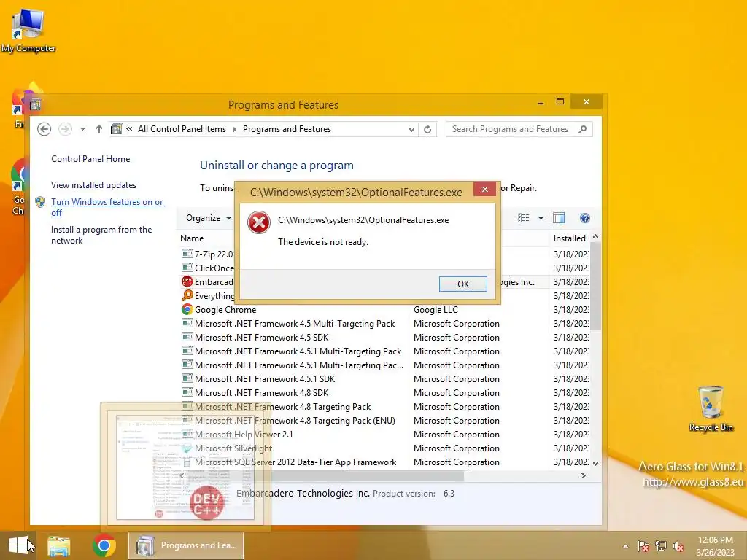This screenshot has width=747, height=560.
Task: Select All Control Panel Items breadcrumb
Action: [182, 129]
